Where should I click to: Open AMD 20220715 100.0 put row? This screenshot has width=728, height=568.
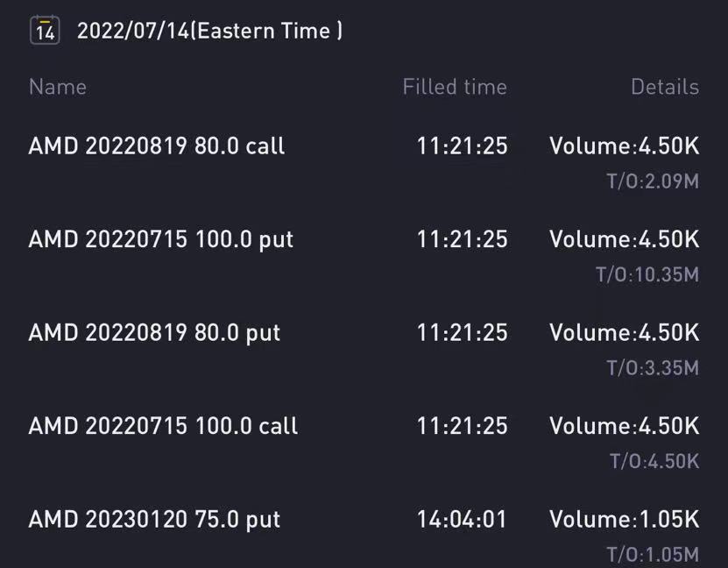(x=364, y=255)
